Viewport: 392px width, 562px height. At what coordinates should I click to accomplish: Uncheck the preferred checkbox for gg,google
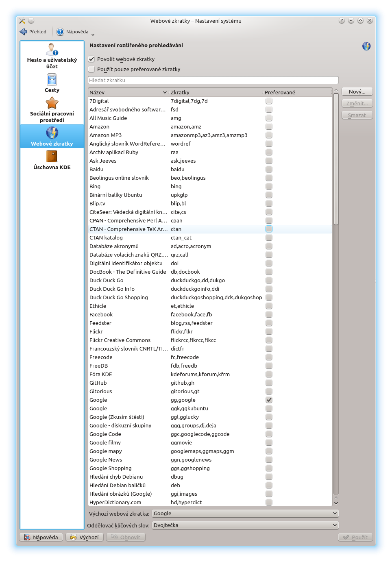(269, 400)
